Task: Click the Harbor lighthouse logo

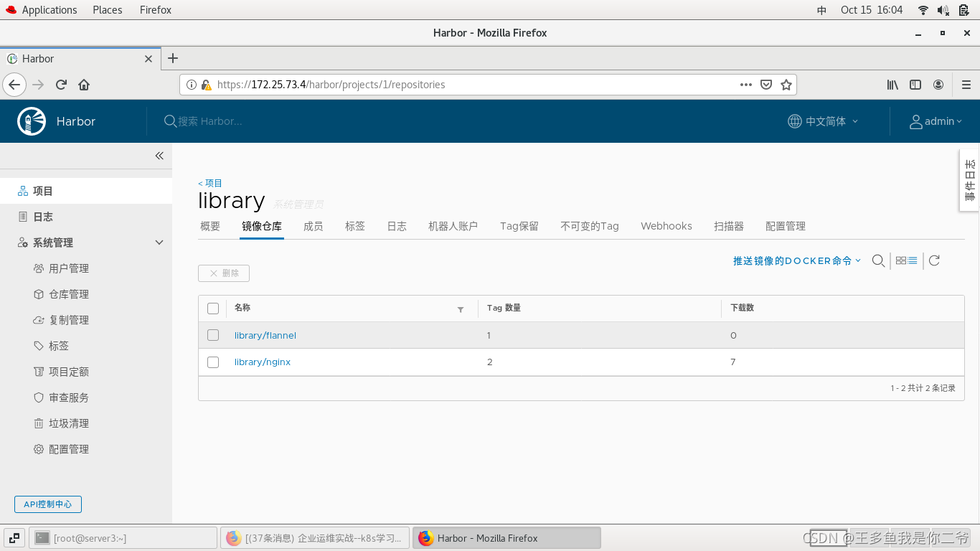Action: click(x=31, y=121)
